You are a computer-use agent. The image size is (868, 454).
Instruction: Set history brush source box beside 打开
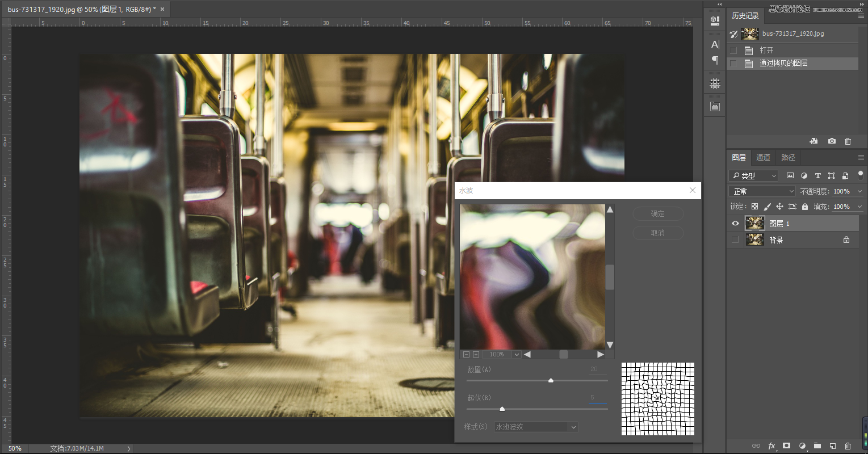click(733, 50)
